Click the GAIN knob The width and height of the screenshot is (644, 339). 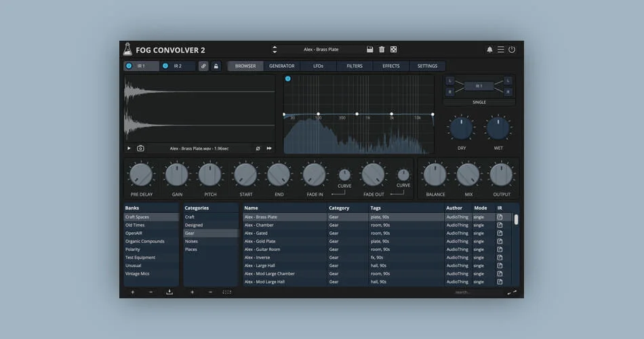(x=177, y=175)
